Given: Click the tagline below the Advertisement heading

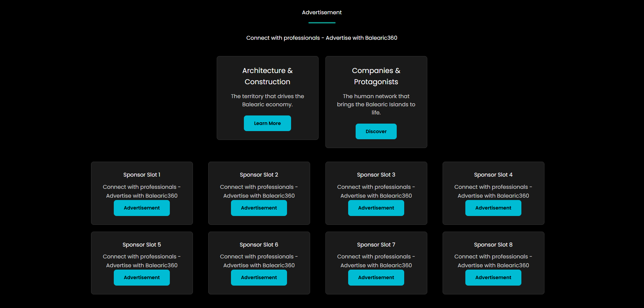Looking at the screenshot, I should 322,38.
